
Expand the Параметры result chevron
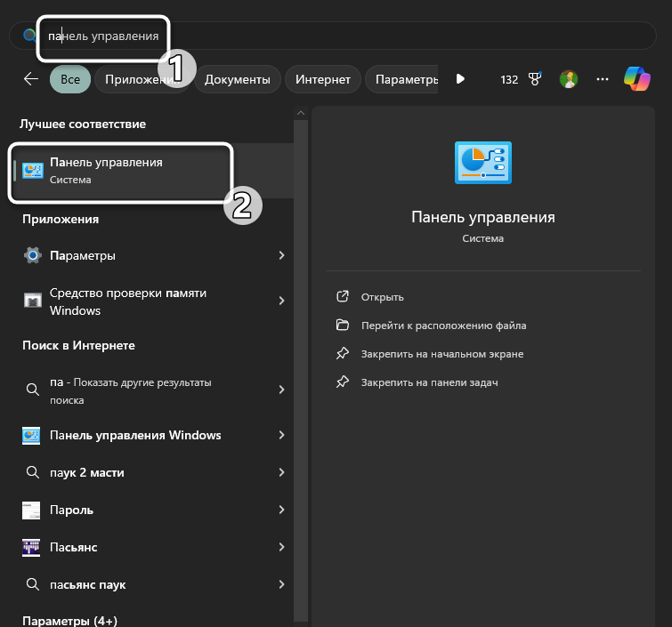281,255
